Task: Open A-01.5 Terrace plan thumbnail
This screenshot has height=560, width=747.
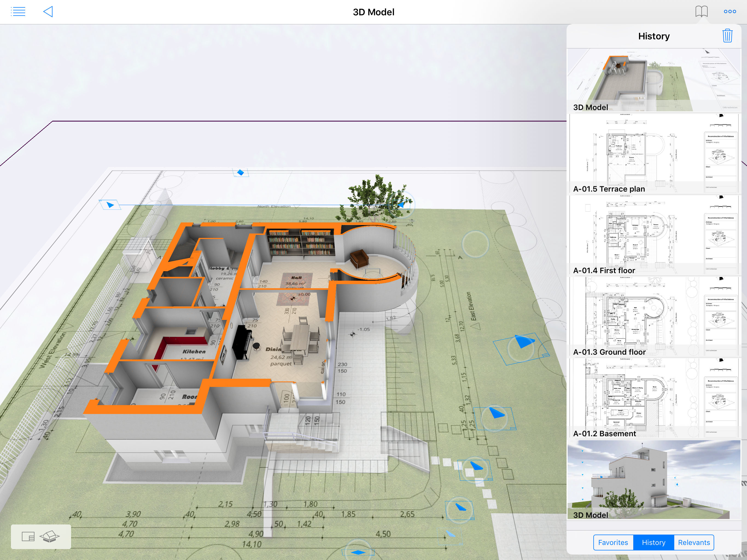Action: point(654,154)
